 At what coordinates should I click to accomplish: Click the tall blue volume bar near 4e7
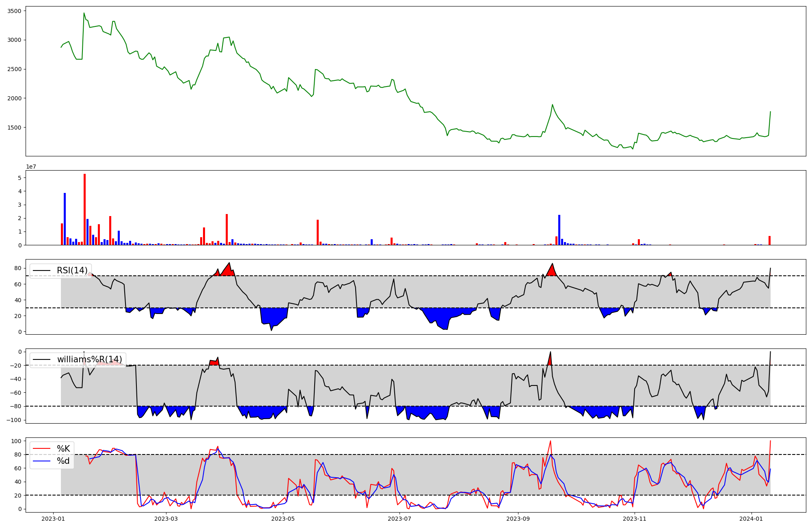click(65, 219)
